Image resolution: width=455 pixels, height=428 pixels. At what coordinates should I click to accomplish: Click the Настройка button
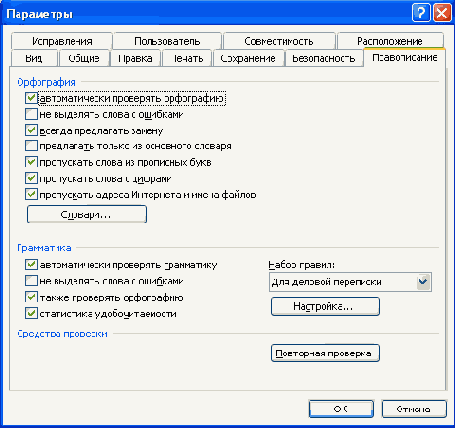325,306
